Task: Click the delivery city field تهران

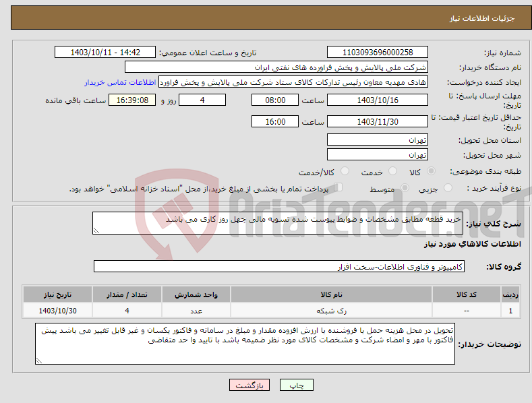Action: [x=378, y=155]
